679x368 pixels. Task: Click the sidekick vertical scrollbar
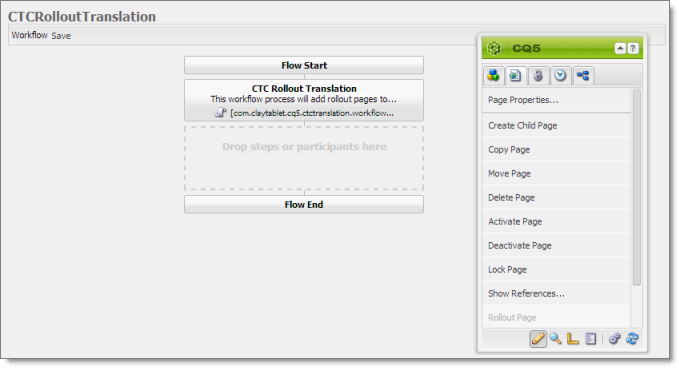tap(637, 187)
